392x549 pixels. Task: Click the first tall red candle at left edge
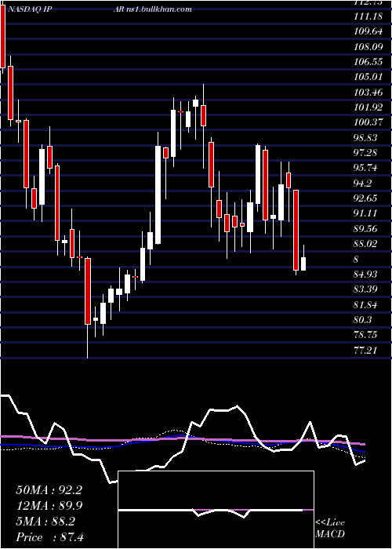pos(3,37)
